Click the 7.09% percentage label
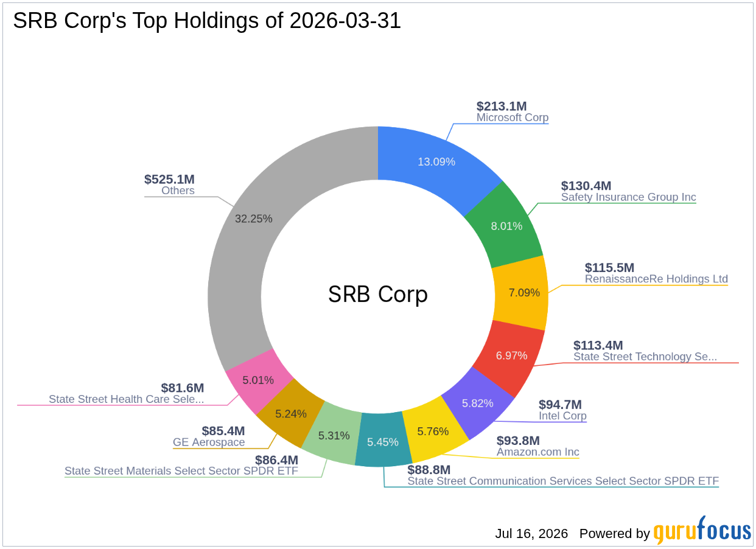Viewport: 756px width, 549px height. pos(525,293)
